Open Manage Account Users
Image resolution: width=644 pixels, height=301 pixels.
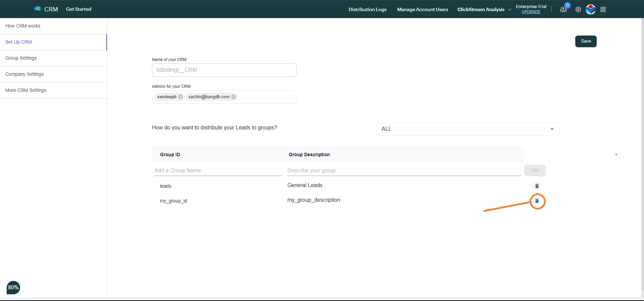(x=423, y=9)
